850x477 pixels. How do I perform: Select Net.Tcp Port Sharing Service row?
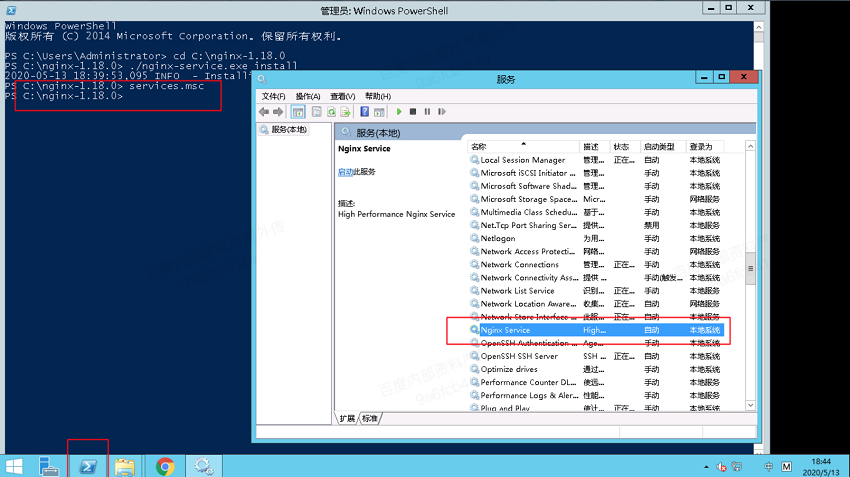click(596, 225)
